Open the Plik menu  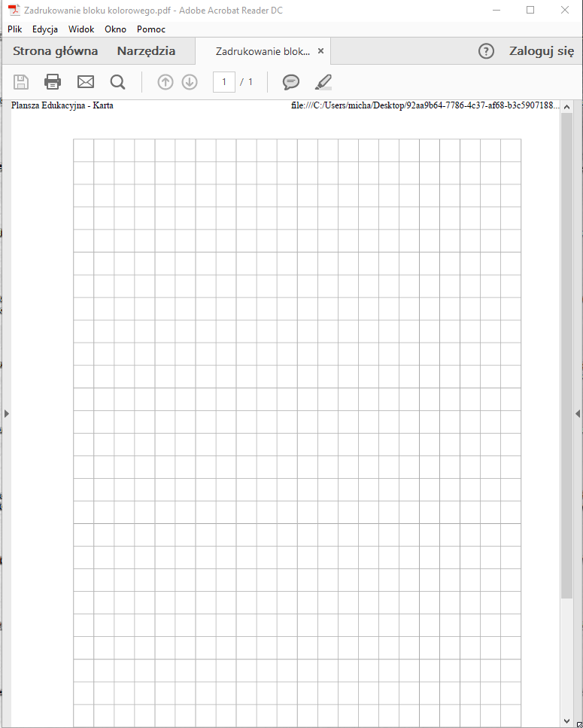[x=15, y=29]
